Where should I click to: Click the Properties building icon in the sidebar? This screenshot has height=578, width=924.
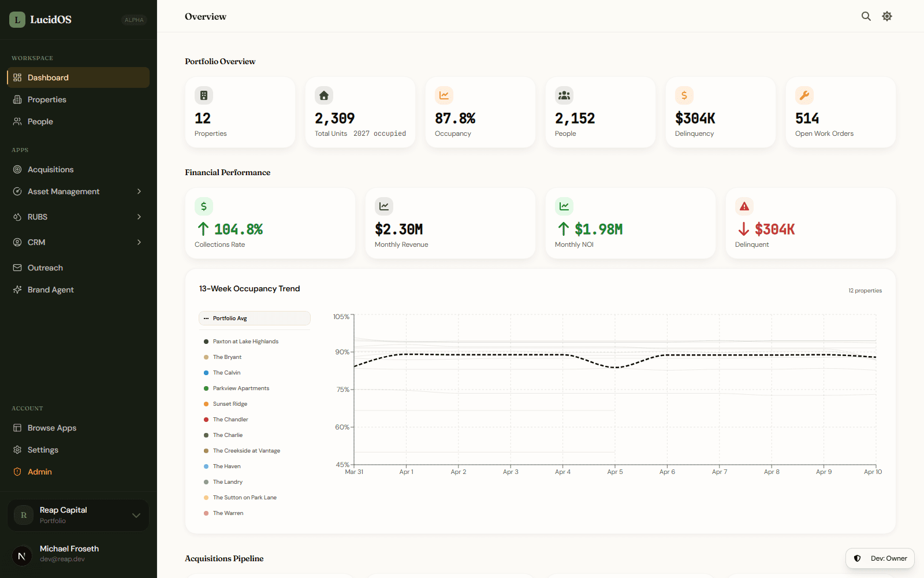pyautogui.click(x=17, y=99)
